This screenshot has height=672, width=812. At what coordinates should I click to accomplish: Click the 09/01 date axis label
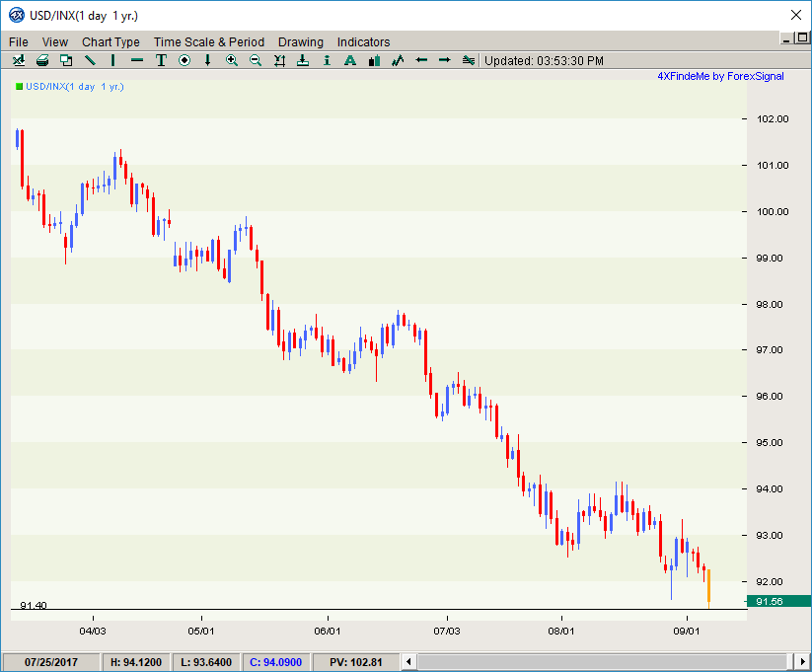tap(686, 632)
